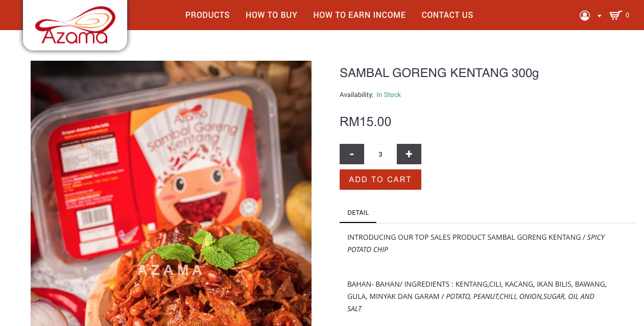Screen dimensions: 644x326
Task: Select the DETAIL tab
Action: click(358, 213)
